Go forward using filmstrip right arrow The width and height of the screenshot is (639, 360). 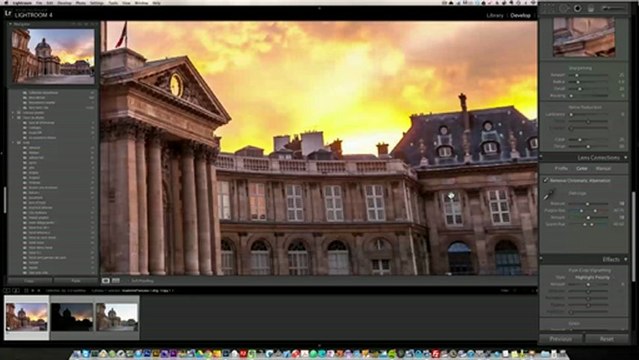pos(39,291)
